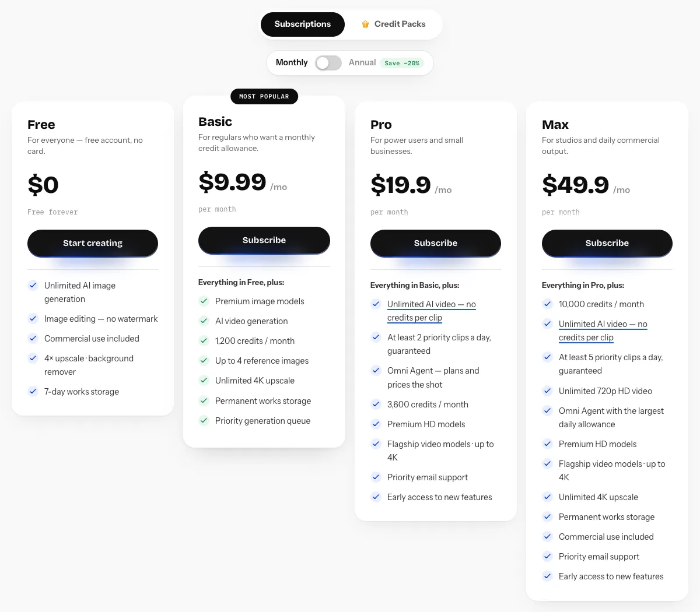Click the Pro plan title

tap(381, 125)
